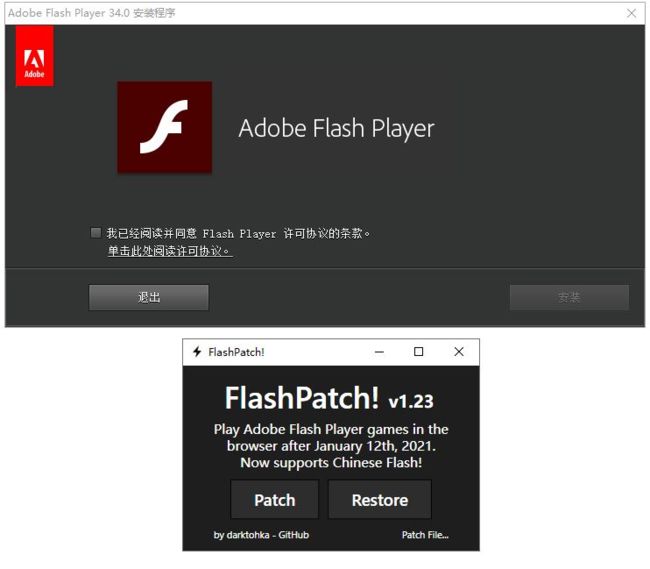Click the installer title "Adobe Flash Player 34.0 安装程序"
The image size is (650, 569).
click(92, 13)
